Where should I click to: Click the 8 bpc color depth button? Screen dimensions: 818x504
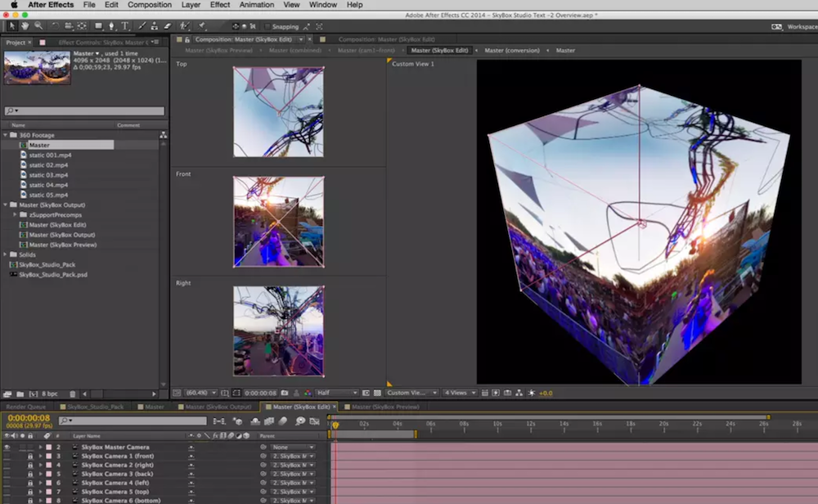tap(50, 394)
